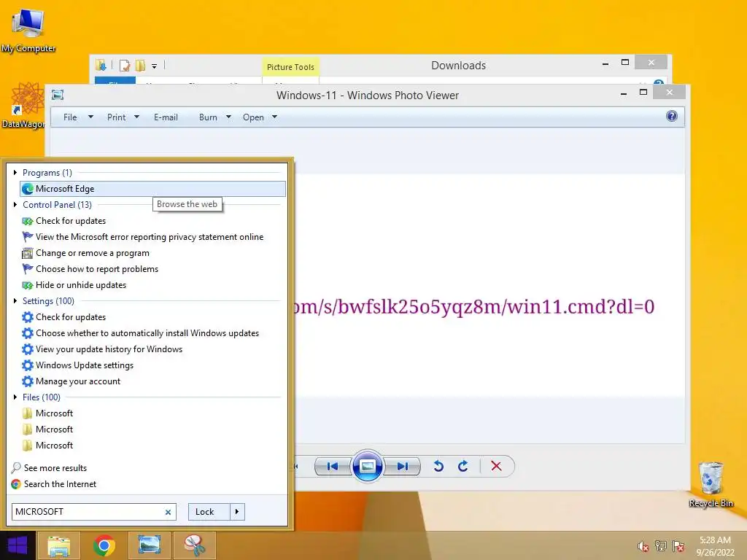Rotate photo counterclockwise
Screen dimensions: 747x560
tap(438, 466)
